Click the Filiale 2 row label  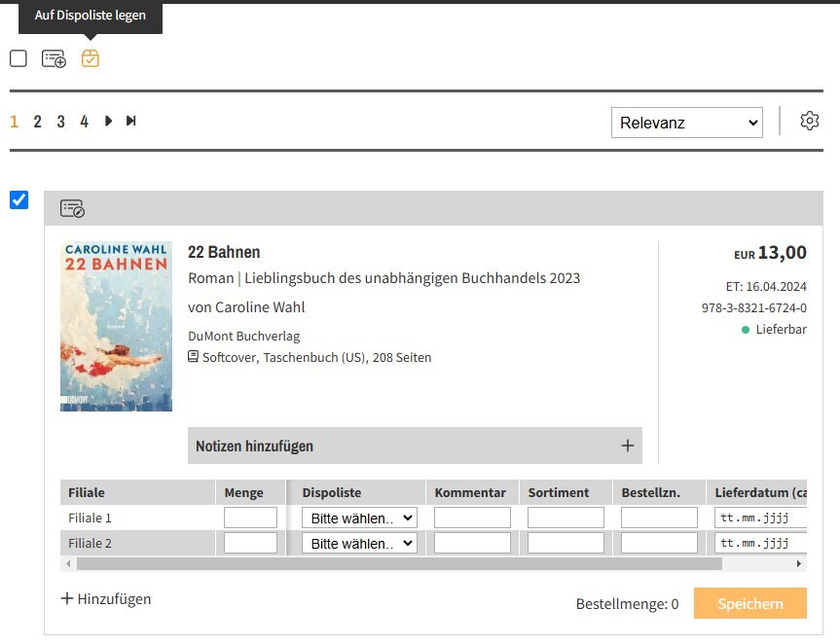(x=90, y=543)
